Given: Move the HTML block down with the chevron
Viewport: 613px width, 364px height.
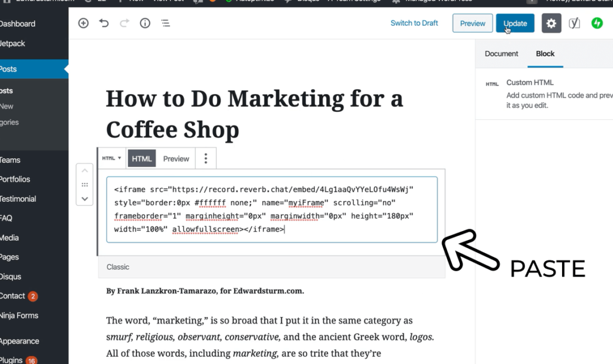Looking at the screenshot, I should point(84,199).
